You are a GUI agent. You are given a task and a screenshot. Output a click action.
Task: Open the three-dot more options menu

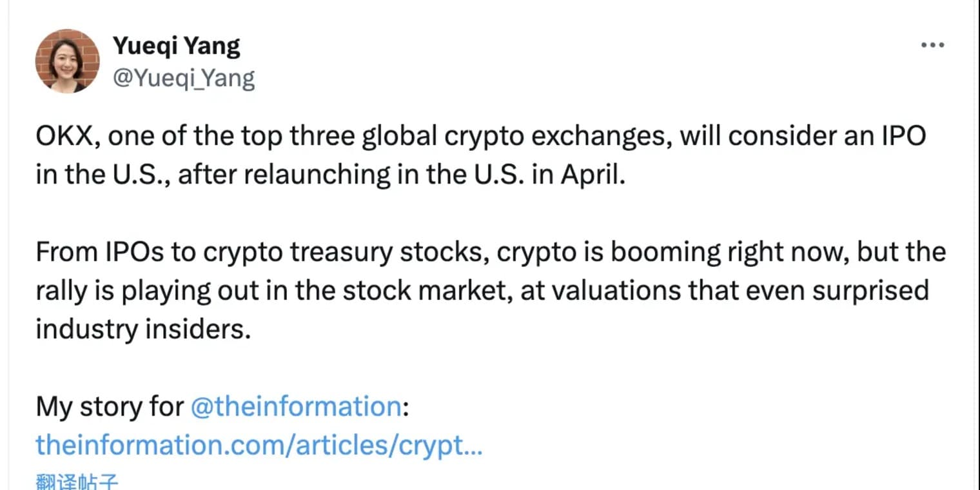click(932, 45)
